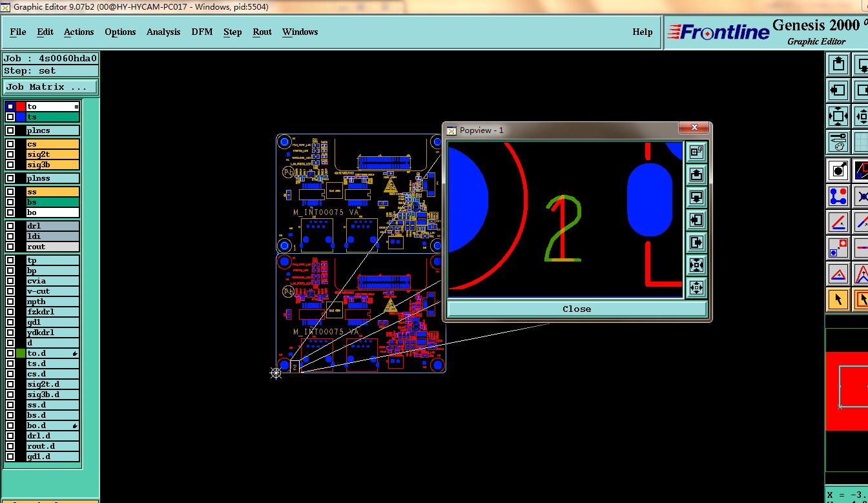Open the Step menu
Viewport: 868px width, 503px height.
232,32
